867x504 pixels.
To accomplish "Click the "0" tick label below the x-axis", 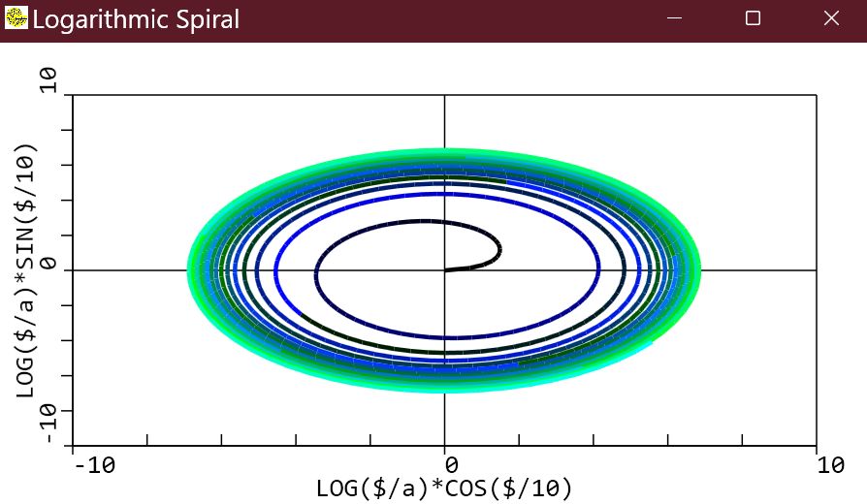I will 445,466.
